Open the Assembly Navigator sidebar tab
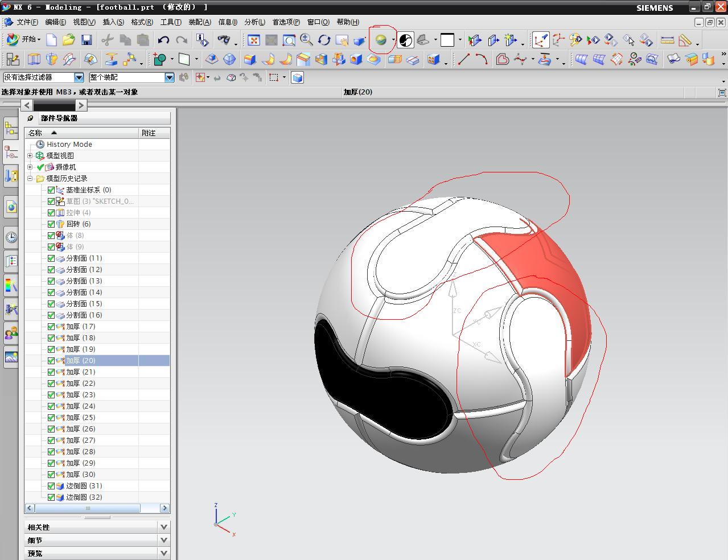Image resolution: width=728 pixels, height=560 pixels. [x=11, y=128]
